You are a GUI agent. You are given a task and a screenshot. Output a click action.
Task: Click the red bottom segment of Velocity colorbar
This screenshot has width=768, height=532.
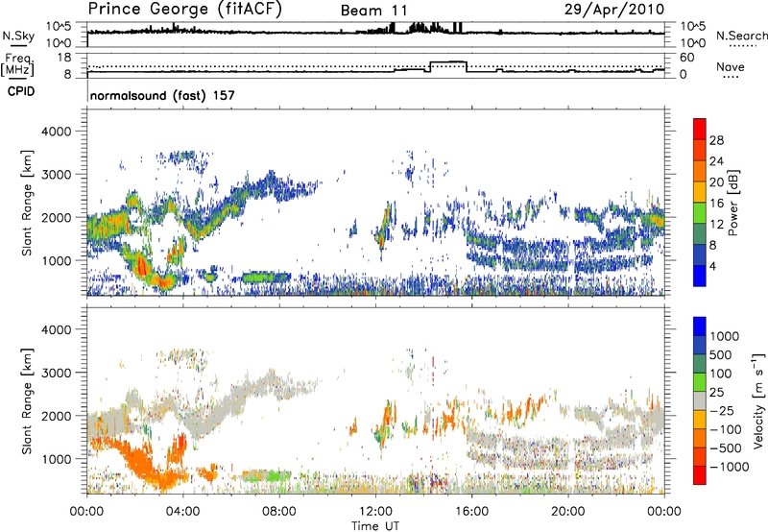point(700,475)
